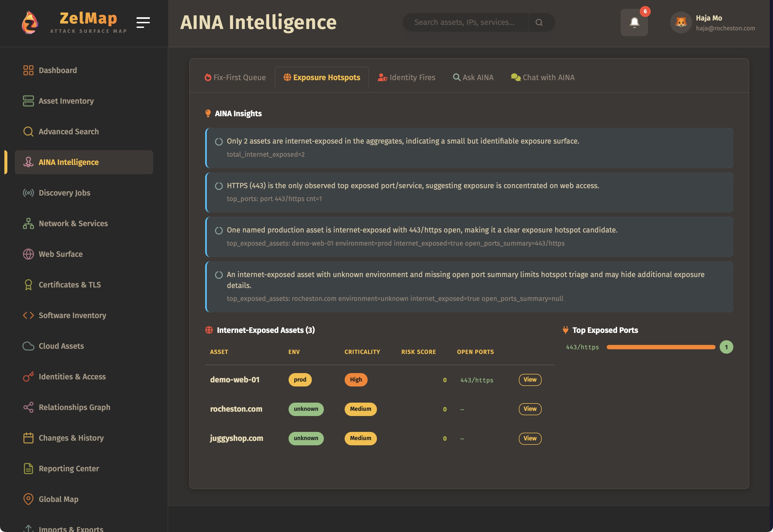This screenshot has width=773, height=532.
Task: View details for rocheston.com asset
Action: click(x=530, y=409)
